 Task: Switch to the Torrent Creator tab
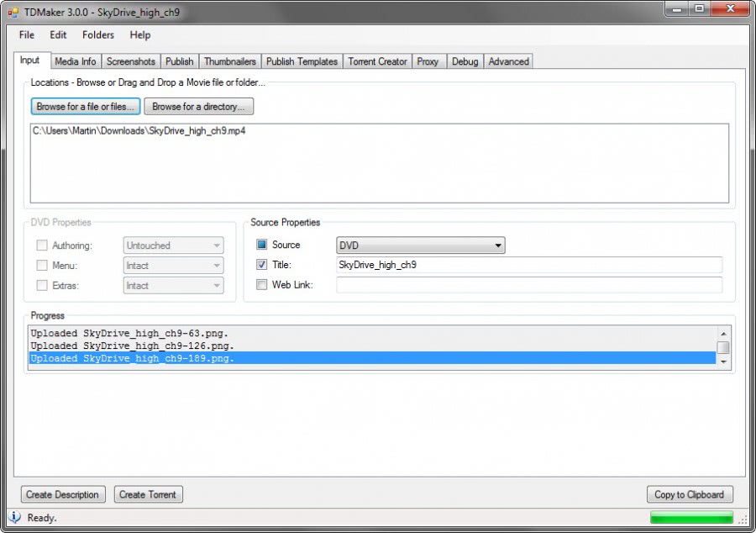point(376,61)
